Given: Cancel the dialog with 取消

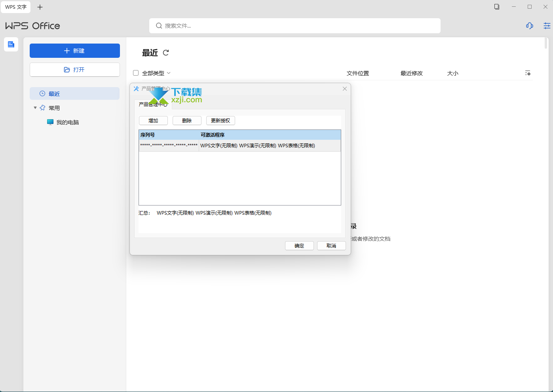Looking at the screenshot, I should (x=331, y=246).
